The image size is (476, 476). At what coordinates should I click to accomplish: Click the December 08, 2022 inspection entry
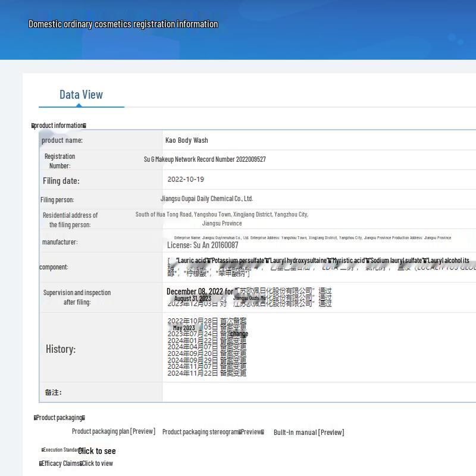[199, 292]
